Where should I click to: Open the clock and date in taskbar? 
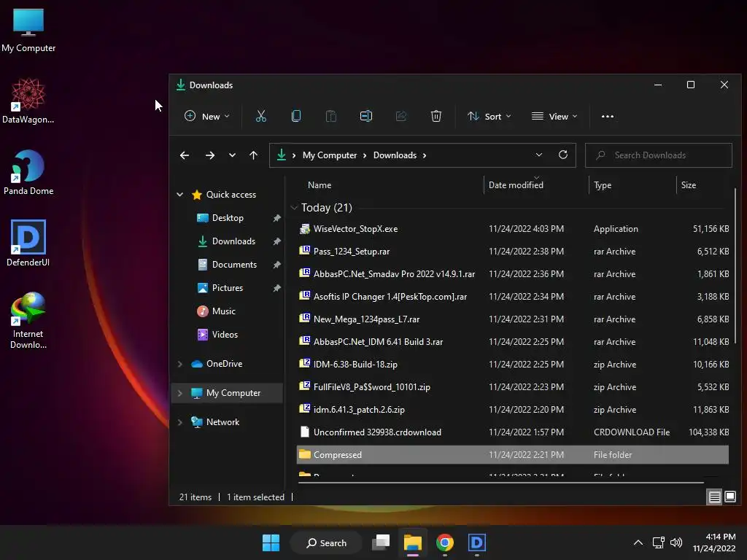pos(714,542)
